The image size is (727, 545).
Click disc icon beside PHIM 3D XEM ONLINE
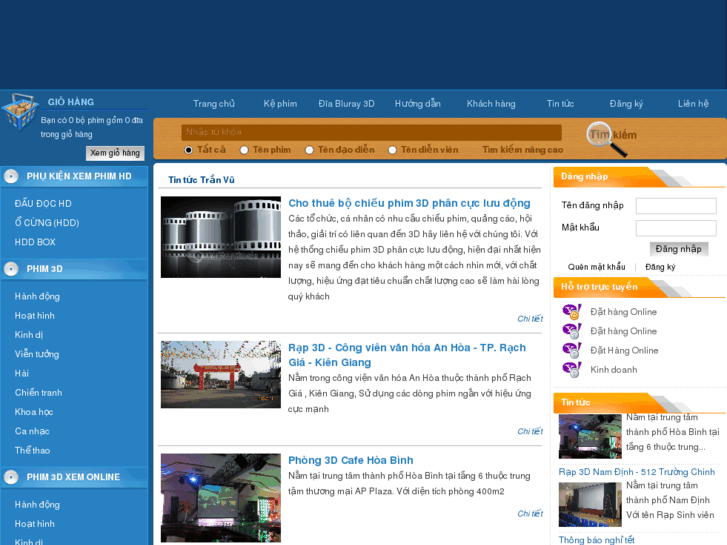pos(11,477)
